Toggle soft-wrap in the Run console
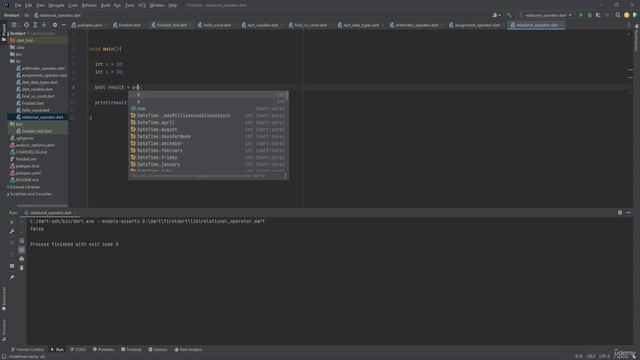The image size is (640, 360). pyautogui.click(x=22, y=241)
